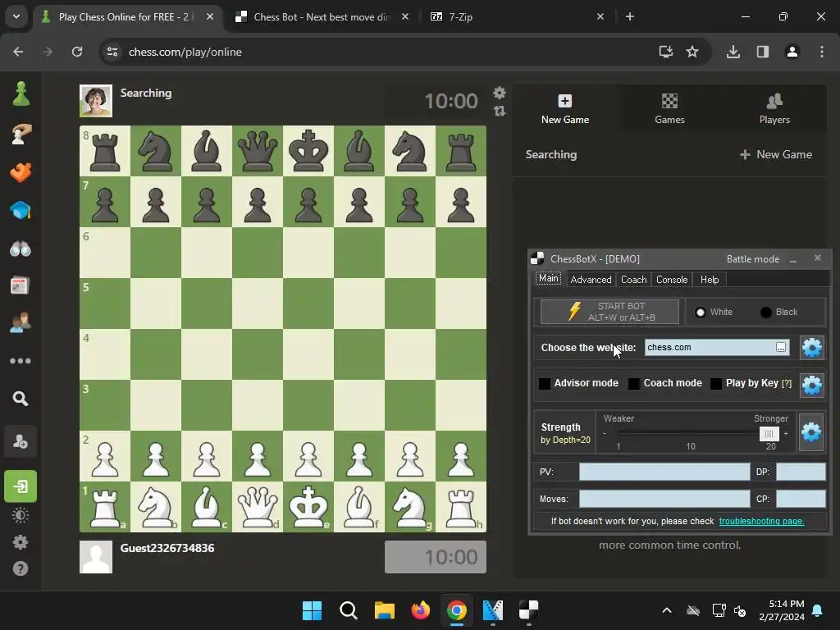Click the opponent avatar thumbnail
This screenshot has height=630, width=840.
(x=96, y=100)
